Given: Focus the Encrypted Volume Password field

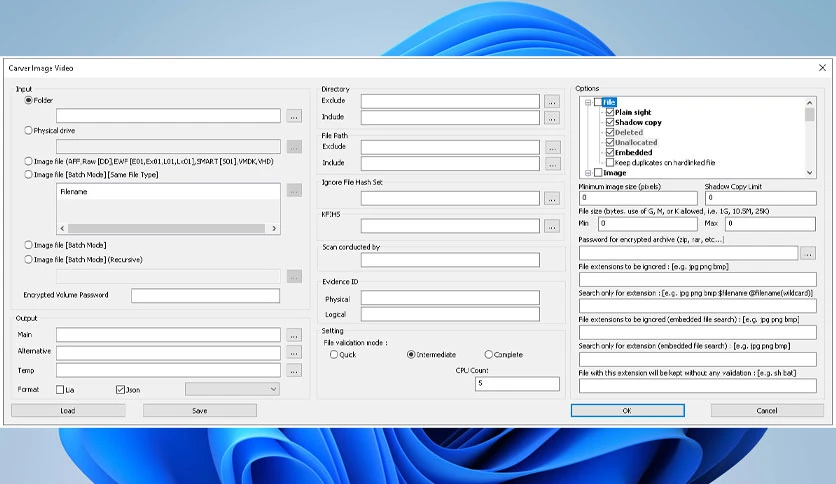Looking at the screenshot, I should coord(205,295).
